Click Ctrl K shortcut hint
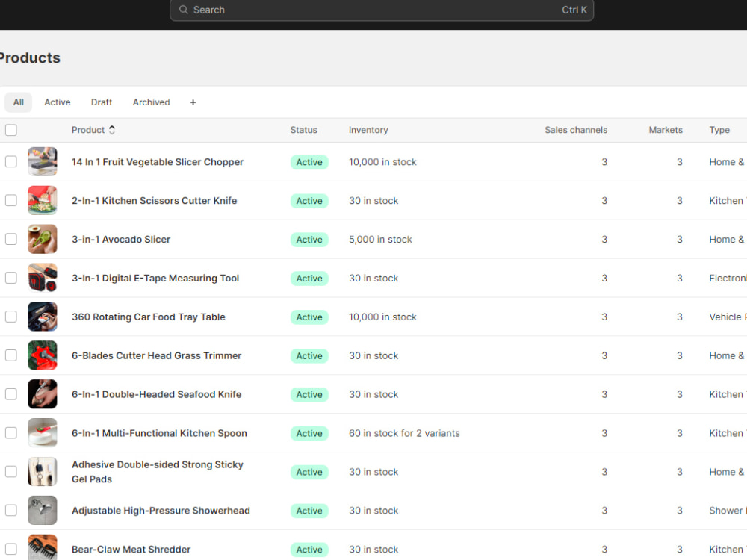 574,10
